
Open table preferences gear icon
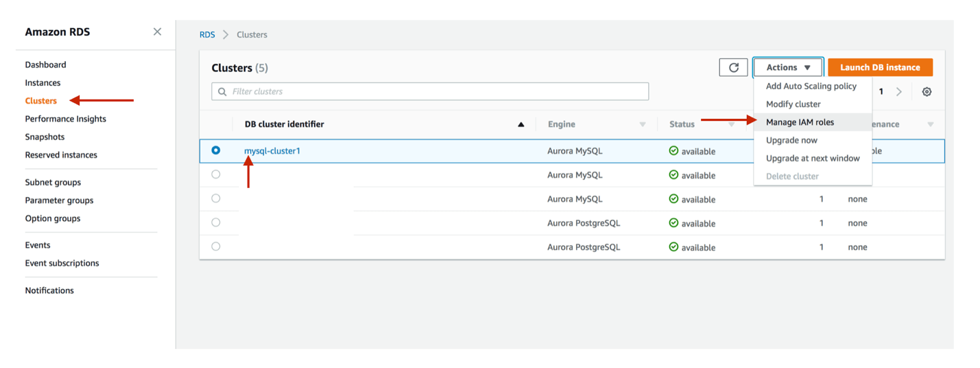pos(927,91)
